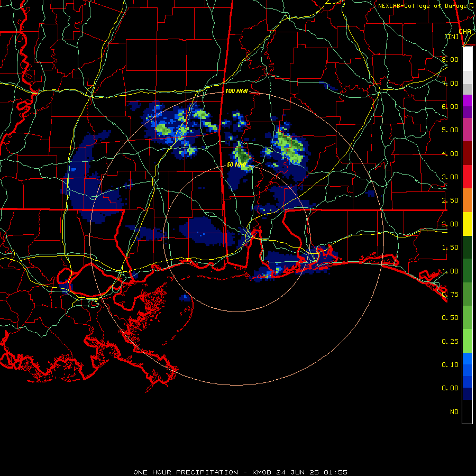Click the 1.50 legend value
Screen dimensions: 476x476
[x=450, y=248]
